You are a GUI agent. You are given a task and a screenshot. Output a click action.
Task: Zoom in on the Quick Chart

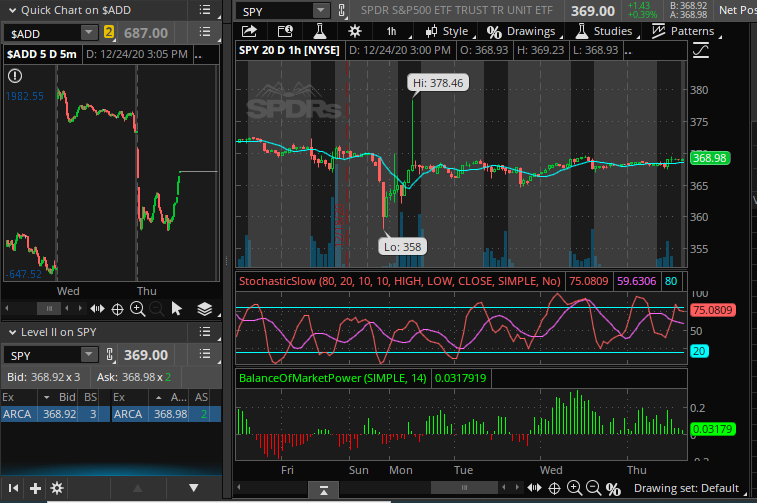(x=138, y=309)
